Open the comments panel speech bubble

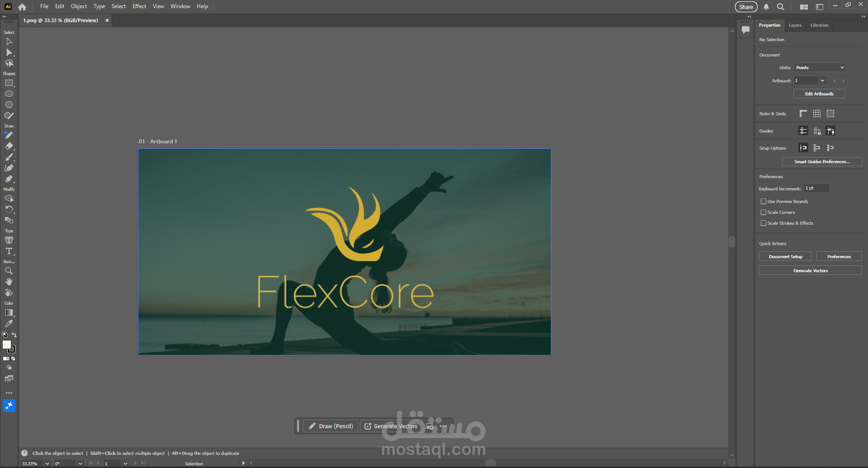pyautogui.click(x=746, y=30)
